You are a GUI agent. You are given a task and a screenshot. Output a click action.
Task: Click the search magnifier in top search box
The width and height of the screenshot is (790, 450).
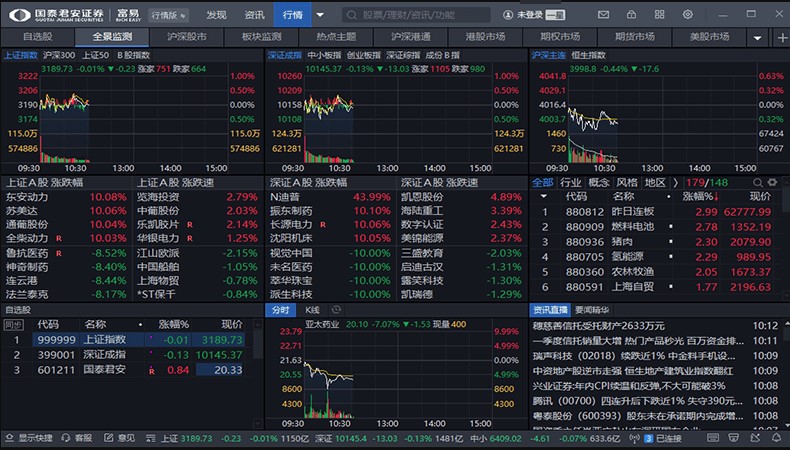coord(352,15)
